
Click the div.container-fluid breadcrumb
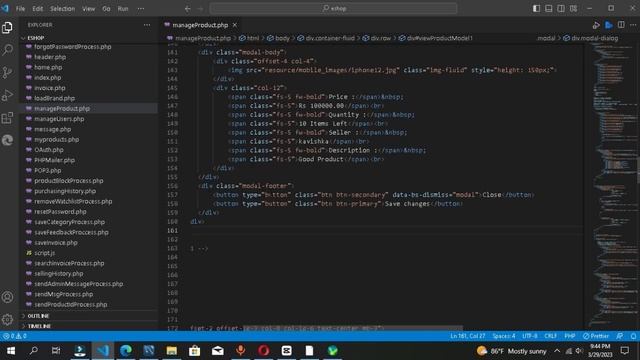tap(326, 38)
